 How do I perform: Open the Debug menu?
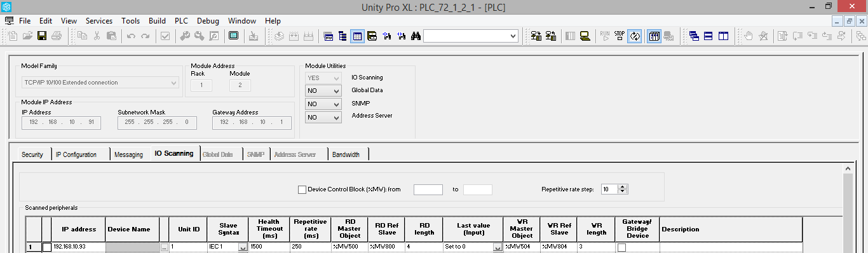(208, 21)
